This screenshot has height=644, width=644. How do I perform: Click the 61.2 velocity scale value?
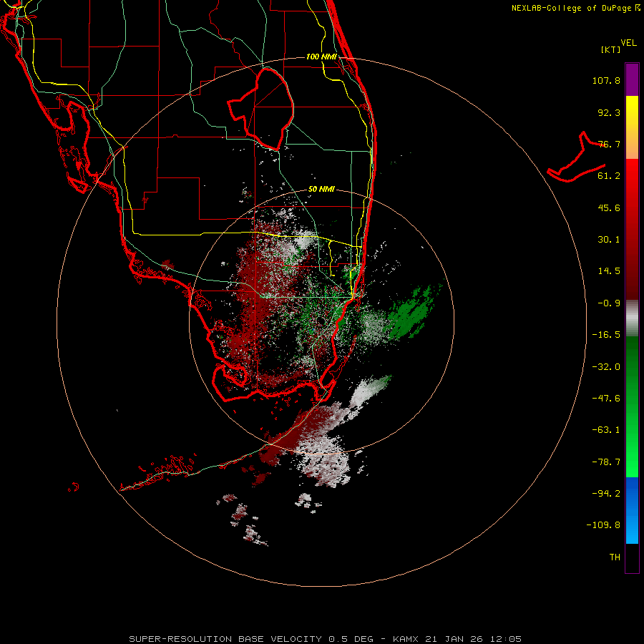tap(609, 176)
